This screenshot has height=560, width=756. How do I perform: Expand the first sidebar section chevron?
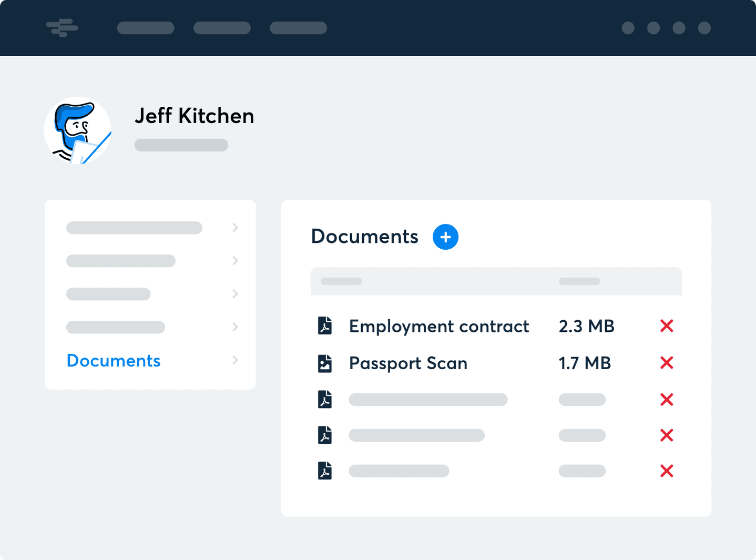tap(235, 228)
